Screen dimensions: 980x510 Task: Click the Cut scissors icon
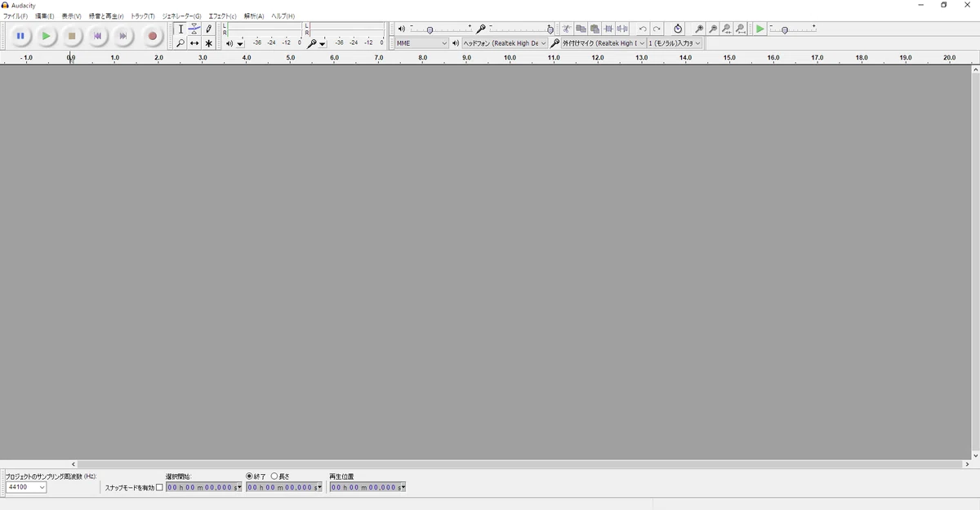567,29
